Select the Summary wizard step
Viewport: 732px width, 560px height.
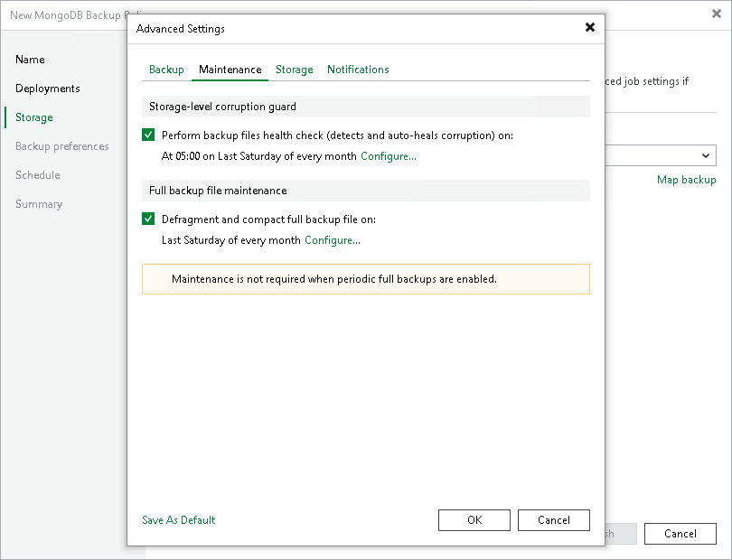pyautogui.click(x=39, y=204)
